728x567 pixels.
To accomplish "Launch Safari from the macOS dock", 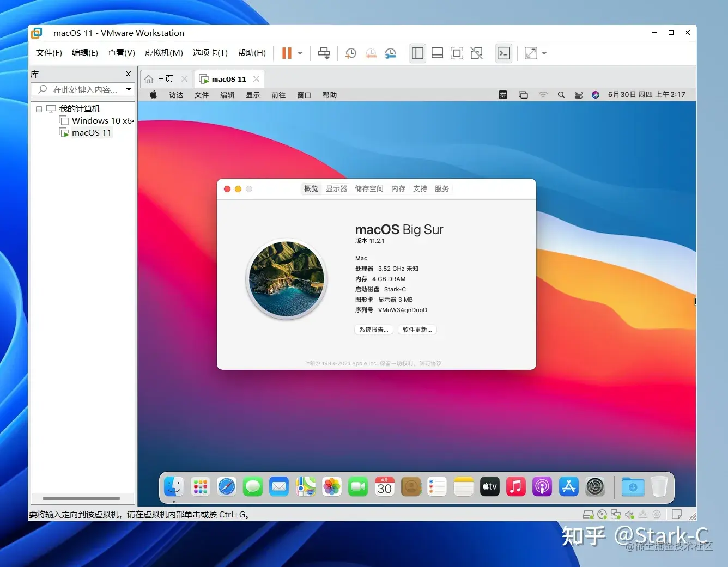I will (x=227, y=486).
